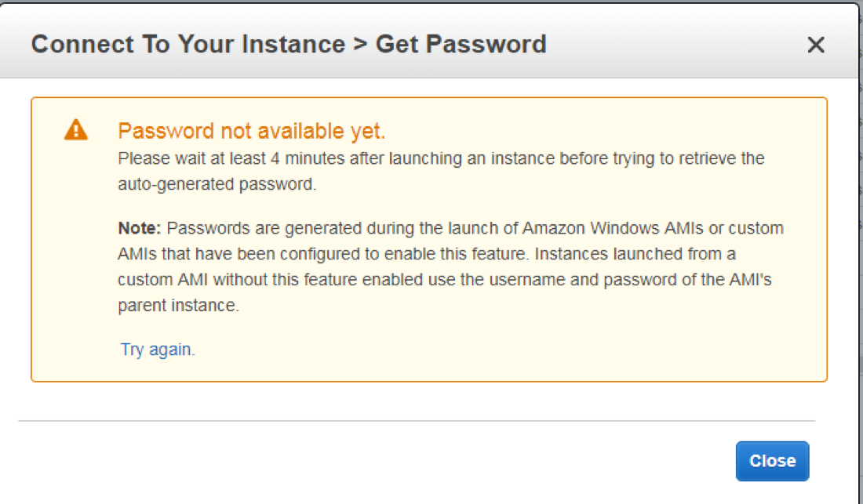Click the Try again link

(157, 350)
